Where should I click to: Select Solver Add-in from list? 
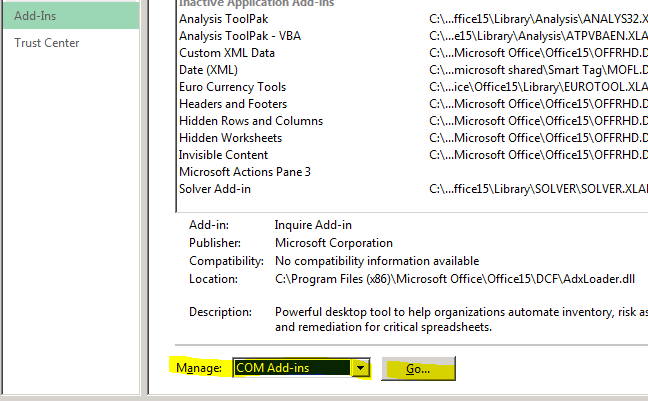(214, 189)
